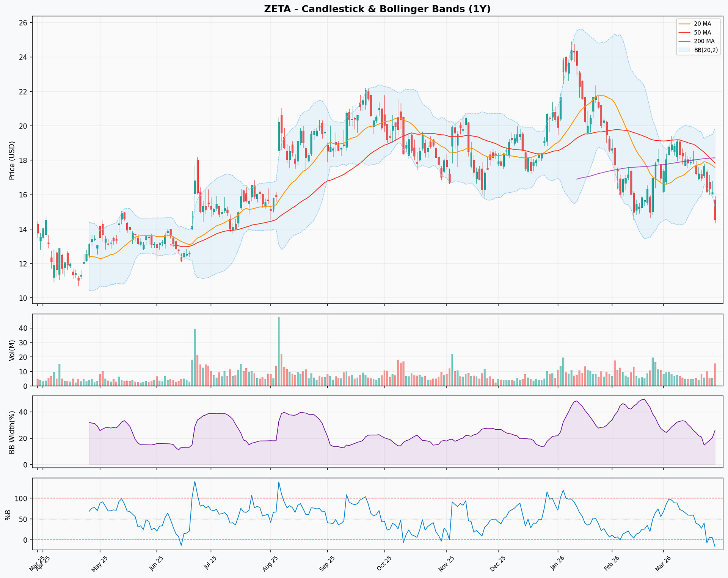The image size is (728, 578).
Task: Click the 100 tick on %B axis
Action: [22, 498]
